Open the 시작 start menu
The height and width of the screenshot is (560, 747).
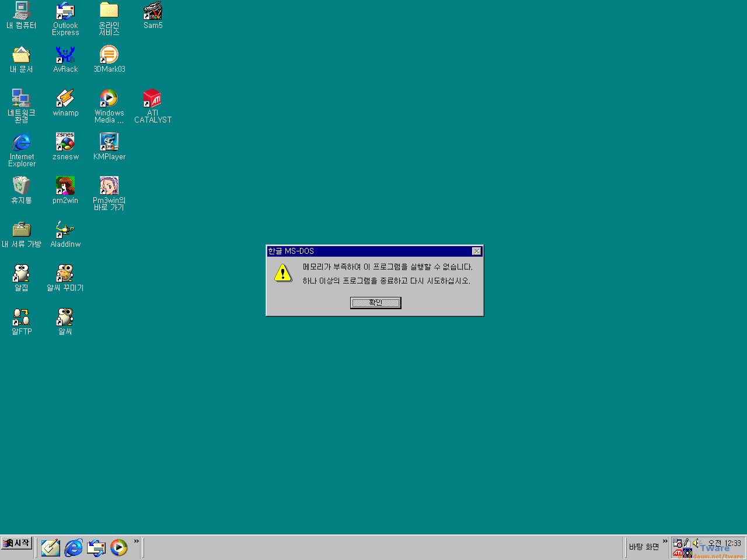tap(16, 543)
